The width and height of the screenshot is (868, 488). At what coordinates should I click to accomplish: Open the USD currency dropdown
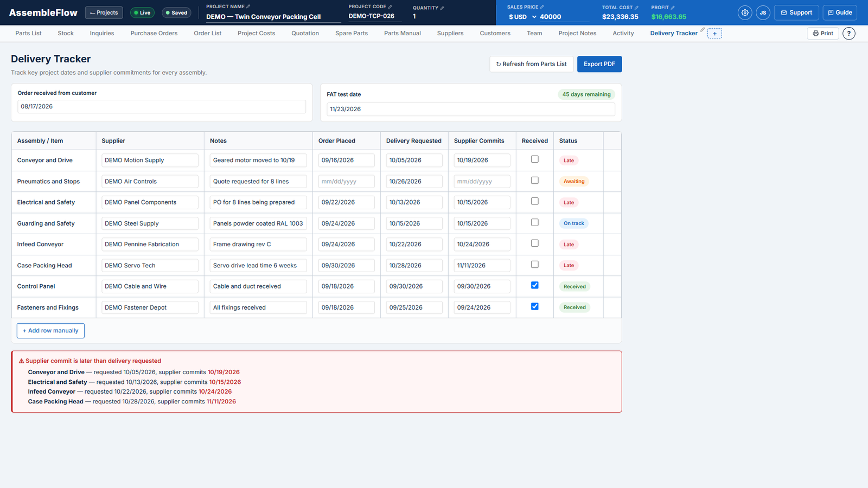point(522,17)
